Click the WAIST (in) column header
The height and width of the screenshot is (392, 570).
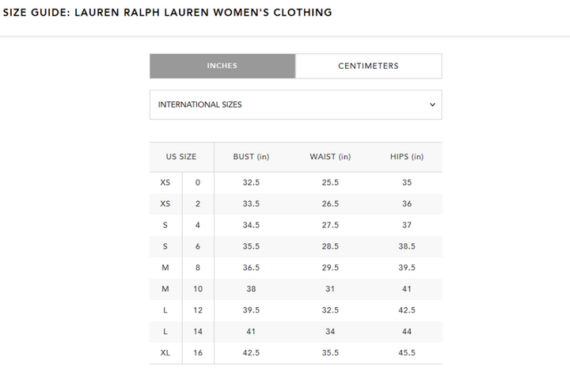click(330, 157)
